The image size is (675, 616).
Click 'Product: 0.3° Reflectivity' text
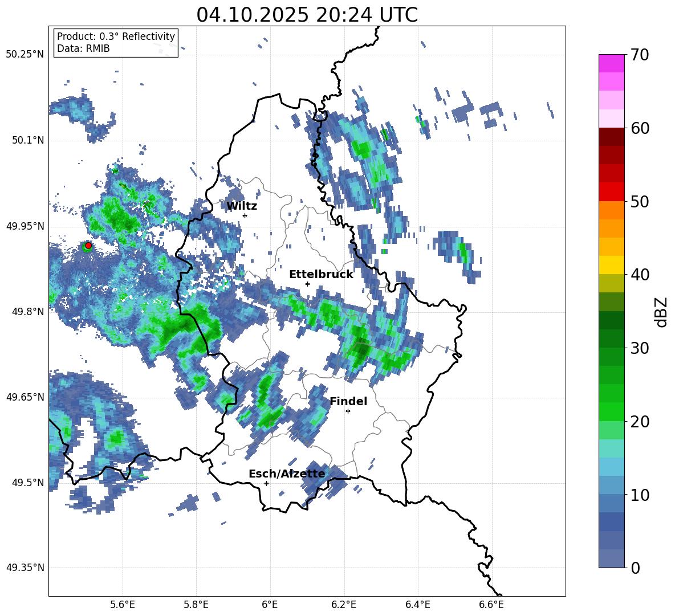[x=116, y=36]
